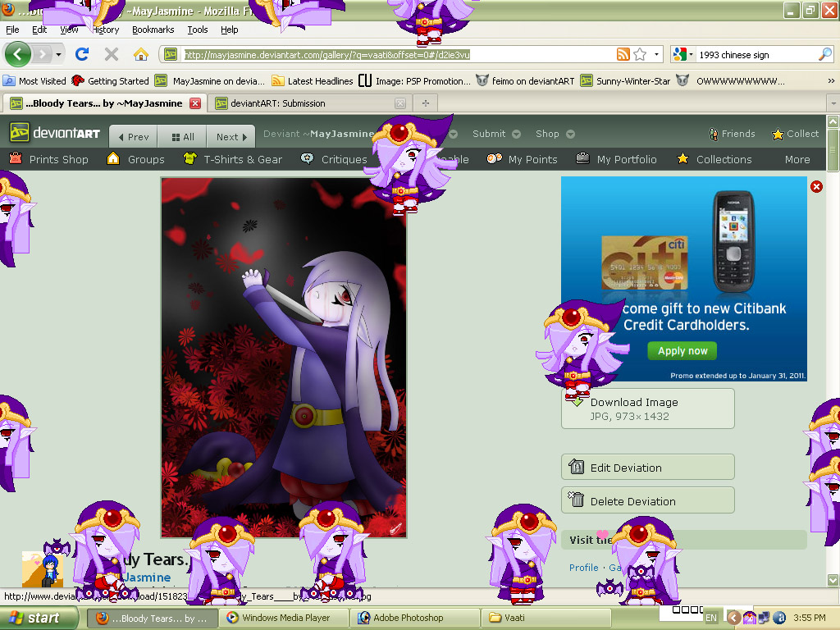Open the Latest Headlines feed bookmark
Image resolution: width=840 pixels, height=630 pixels.
(x=313, y=81)
